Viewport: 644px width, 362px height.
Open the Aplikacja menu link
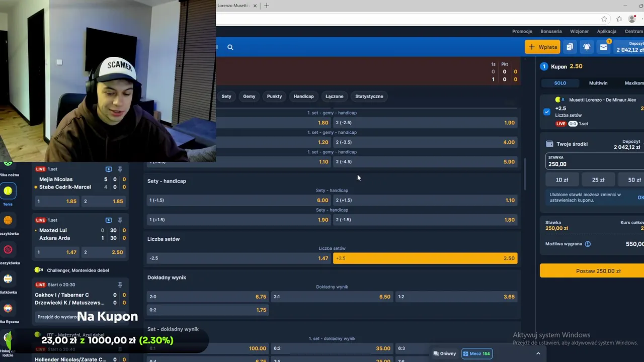coord(607,31)
